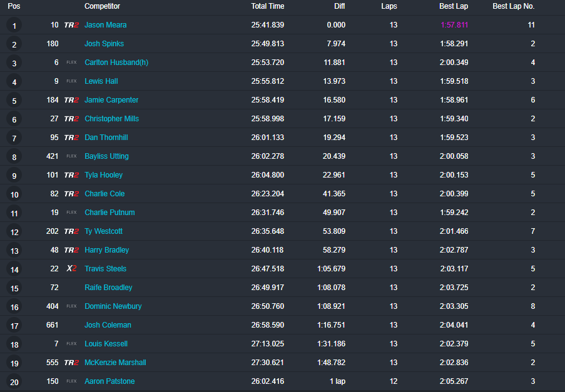Click the FLEX icon beside Carlton Husband
The height and width of the screenshot is (392, 565).
[x=71, y=63]
